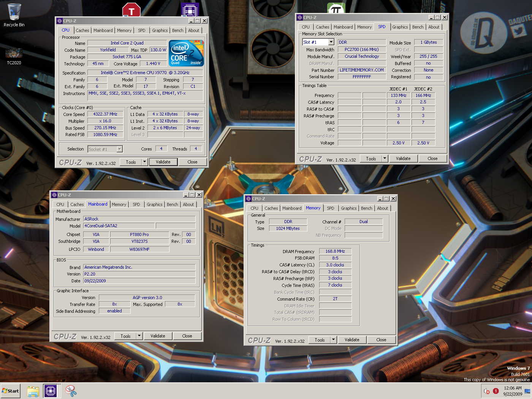Screen dimensions: 532x399
Task: Click the AGP version 3.0 field
Action: click(x=147, y=298)
